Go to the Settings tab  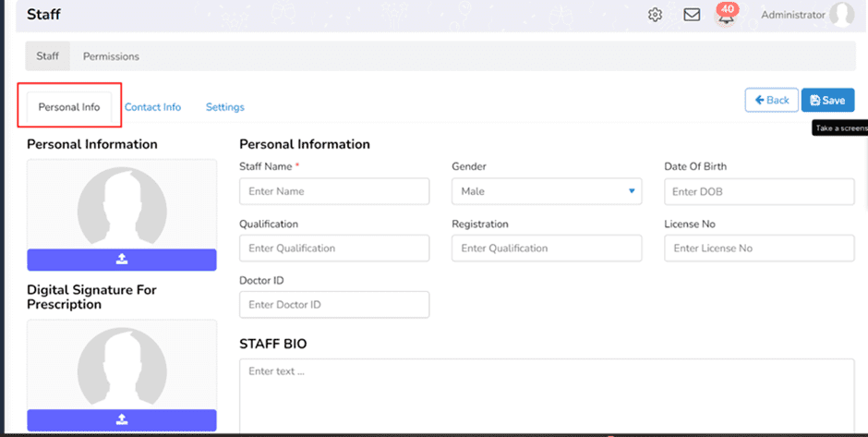tap(224, 107)
